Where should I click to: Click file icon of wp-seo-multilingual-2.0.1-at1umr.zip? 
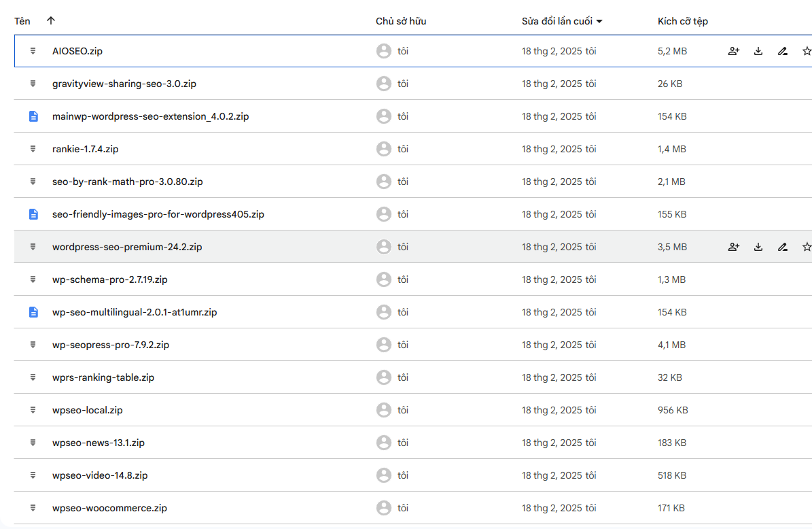coord(33,312)
